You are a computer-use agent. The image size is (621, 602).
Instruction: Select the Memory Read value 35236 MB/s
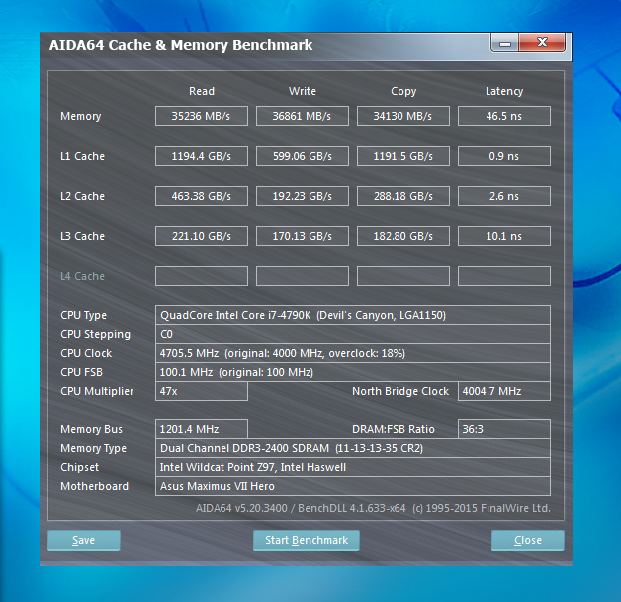[201, 116]
